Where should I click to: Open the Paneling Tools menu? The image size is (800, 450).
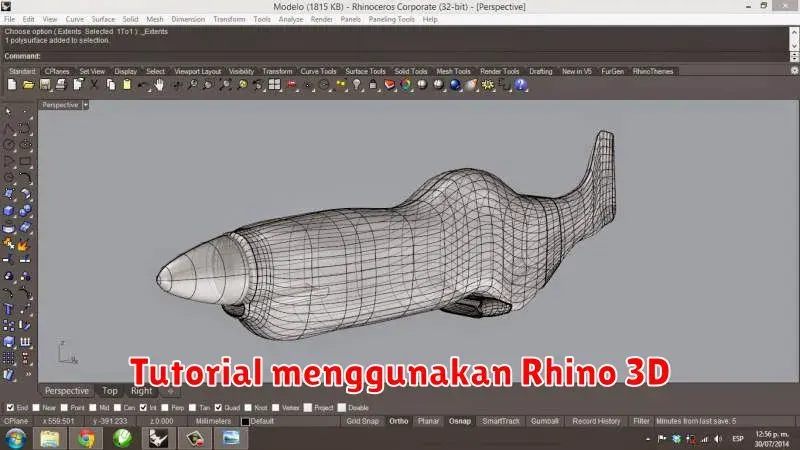[x=392, y=19]
